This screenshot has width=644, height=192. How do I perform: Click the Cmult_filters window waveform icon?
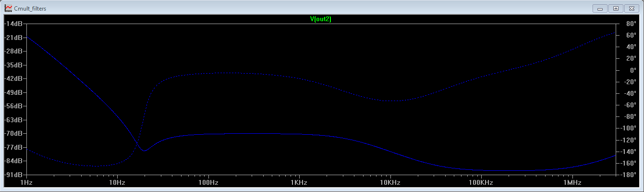[8, 8]
